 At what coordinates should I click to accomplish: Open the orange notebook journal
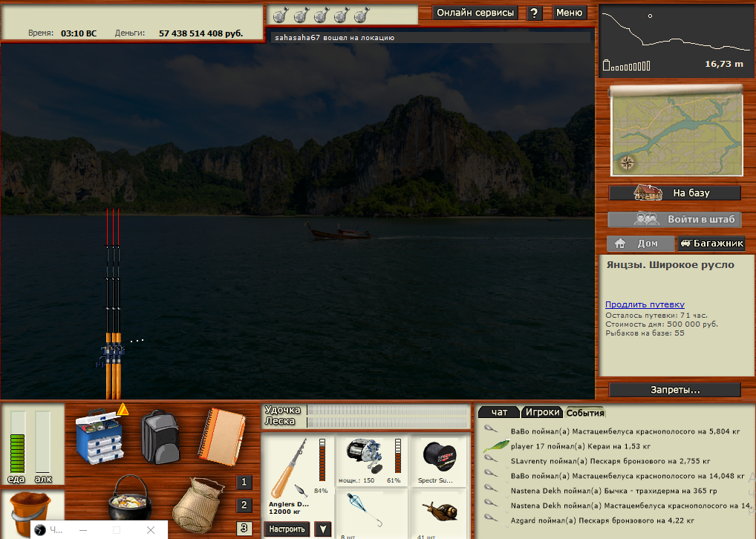tap(221, 437)
